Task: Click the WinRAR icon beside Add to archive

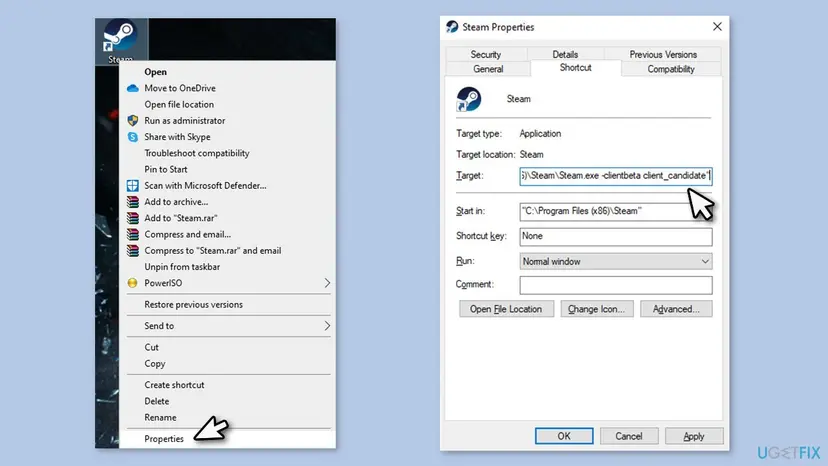Action: coord(133,202)
